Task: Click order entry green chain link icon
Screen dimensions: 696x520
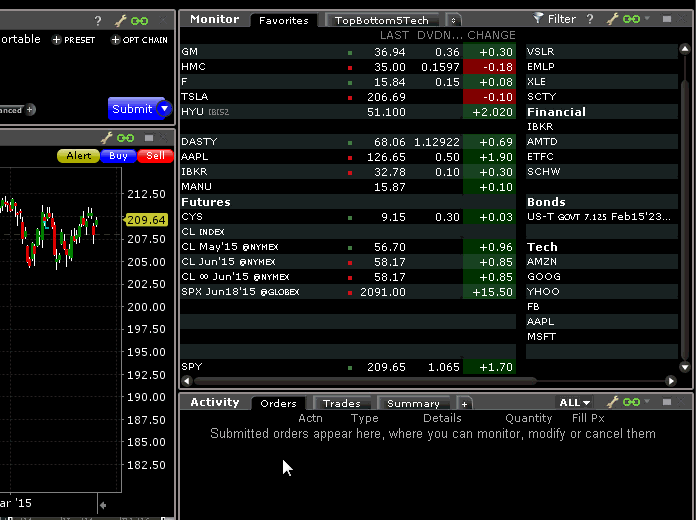Action: pyautogui.click(x=139, y=21)
